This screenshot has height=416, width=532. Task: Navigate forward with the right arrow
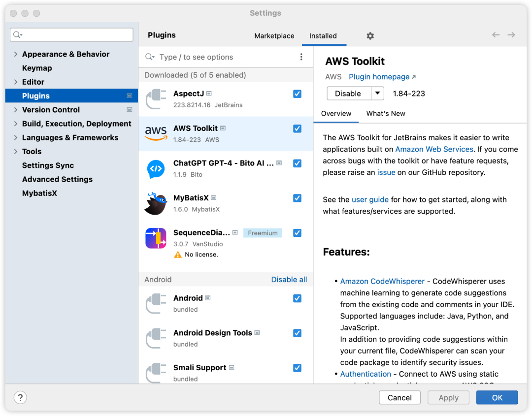[x=511, y=35]
